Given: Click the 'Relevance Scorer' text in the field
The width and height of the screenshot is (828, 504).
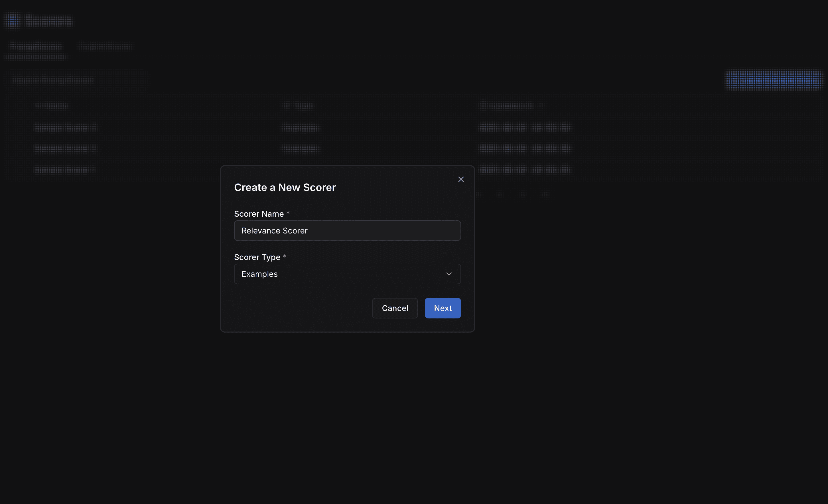Looking at the screenshot, I should (x=274, y=231).
